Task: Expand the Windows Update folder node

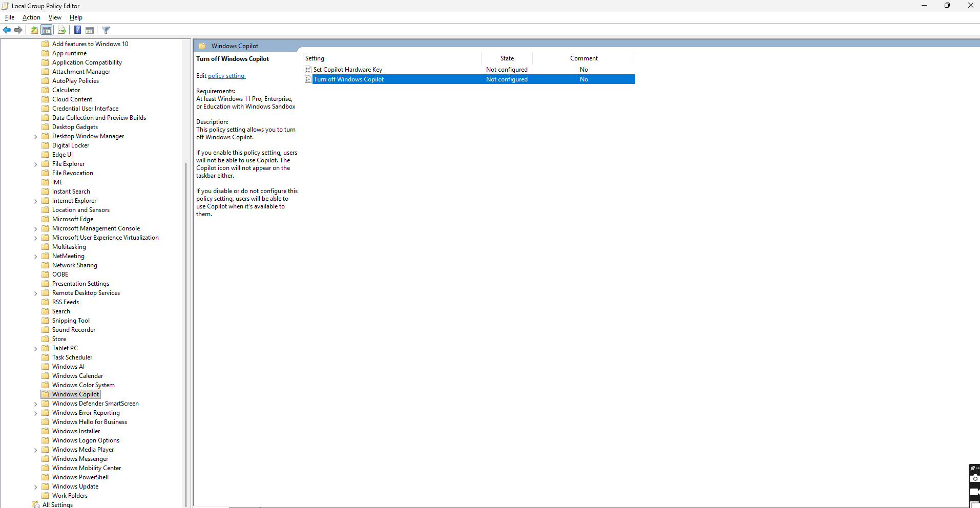Action: (35, 487)
